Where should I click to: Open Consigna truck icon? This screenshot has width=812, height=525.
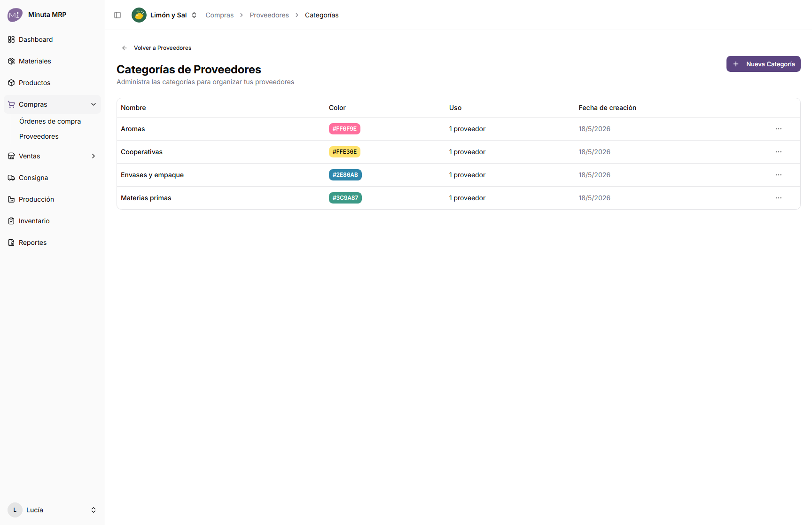[11, 178]
